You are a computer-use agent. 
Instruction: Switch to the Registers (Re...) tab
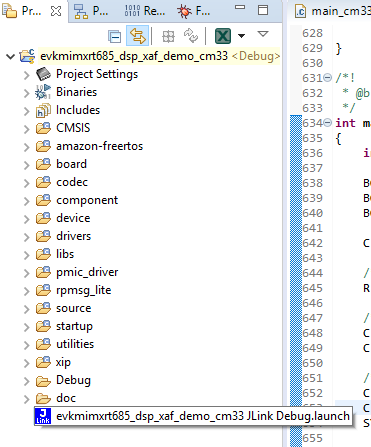coord(145,11)
